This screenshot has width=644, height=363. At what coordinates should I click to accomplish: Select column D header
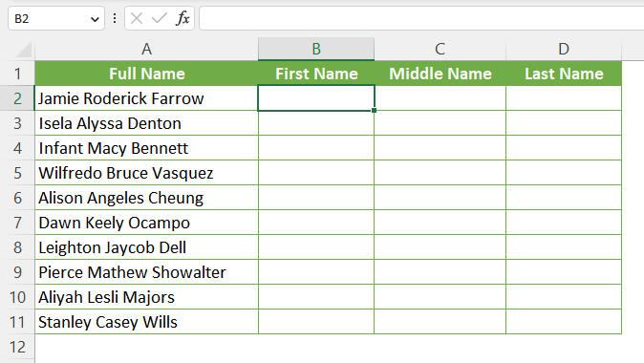pyautogui.click(x=564, y=50)
